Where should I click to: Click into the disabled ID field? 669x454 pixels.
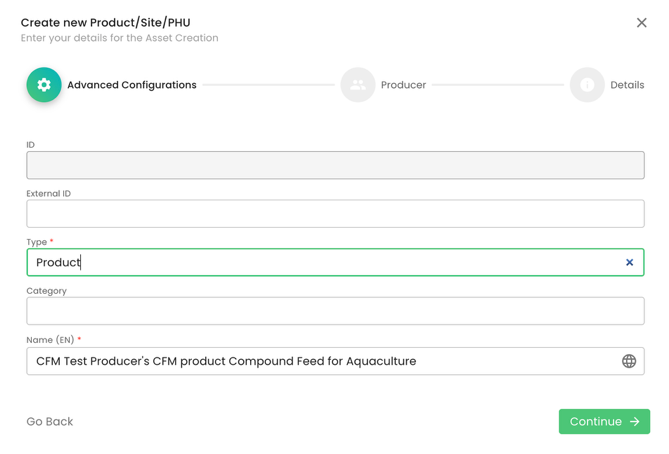click(335, 165)
